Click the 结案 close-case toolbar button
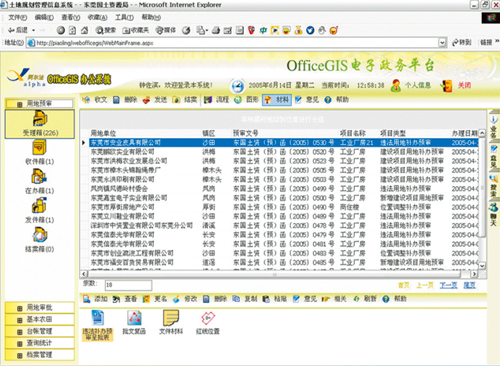Screen dimensions: 500x366 pyautogui.click(x=185, y=100)
